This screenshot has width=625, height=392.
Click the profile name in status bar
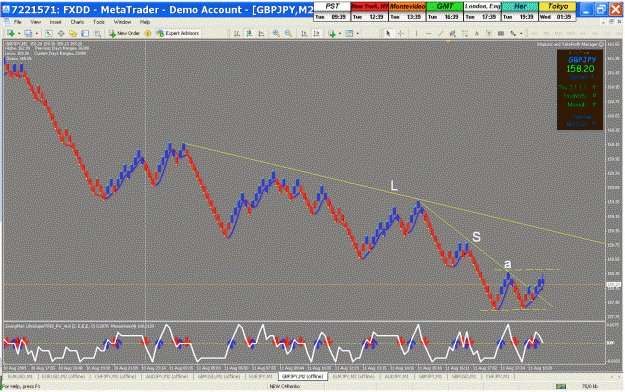coord(285,386)
